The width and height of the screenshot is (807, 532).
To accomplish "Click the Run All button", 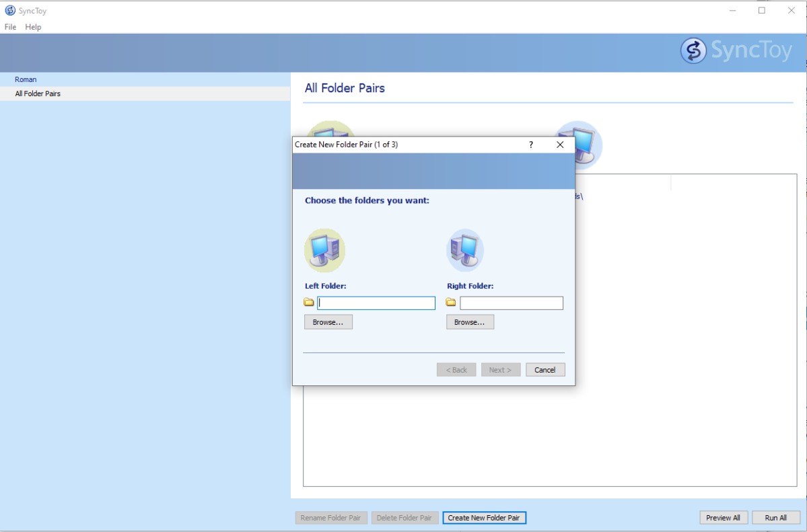I will point(775,518).
